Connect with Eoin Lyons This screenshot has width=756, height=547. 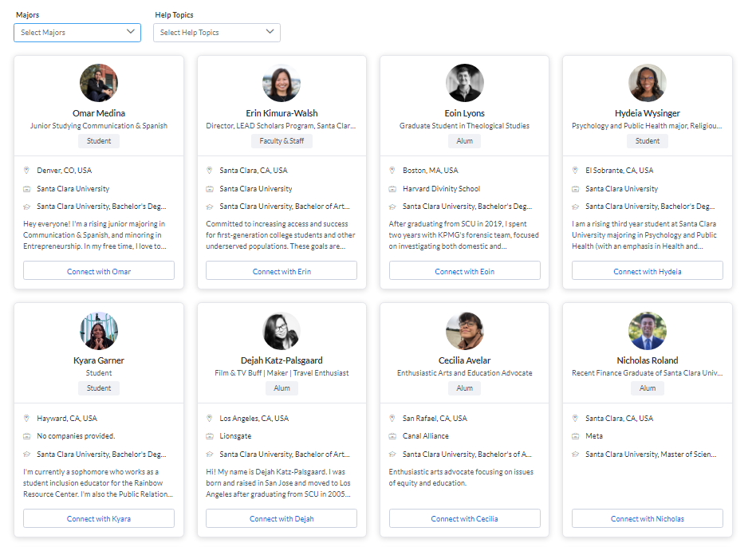click(x=464, y=271)
